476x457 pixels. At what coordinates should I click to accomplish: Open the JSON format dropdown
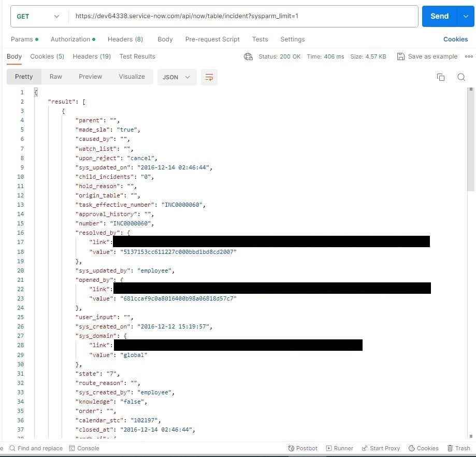pos(175,77)
